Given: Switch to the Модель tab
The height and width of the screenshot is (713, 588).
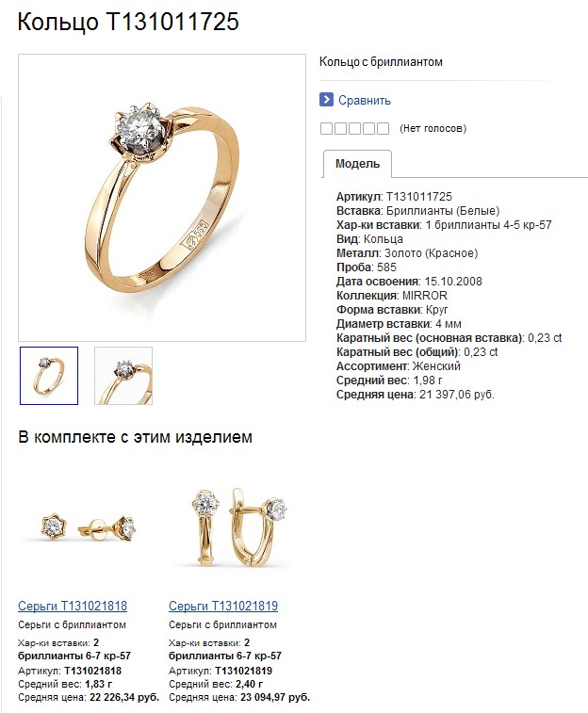Looking at the screenshot, I should [x=357, y=164].
